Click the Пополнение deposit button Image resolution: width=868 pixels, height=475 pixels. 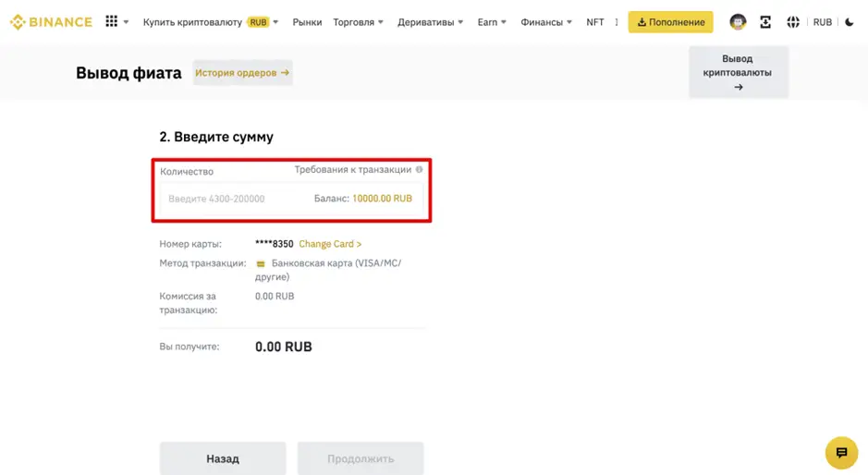(x=670, y=22)
